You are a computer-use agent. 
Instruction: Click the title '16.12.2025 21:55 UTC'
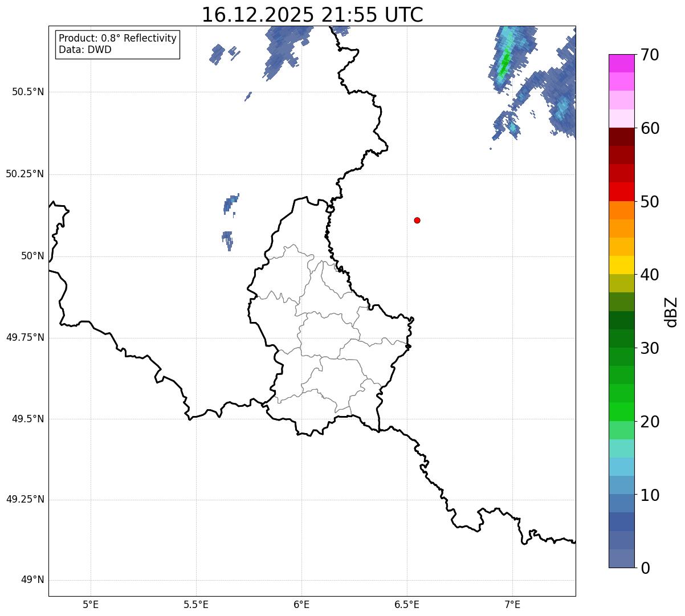click(x=312, y=15)
